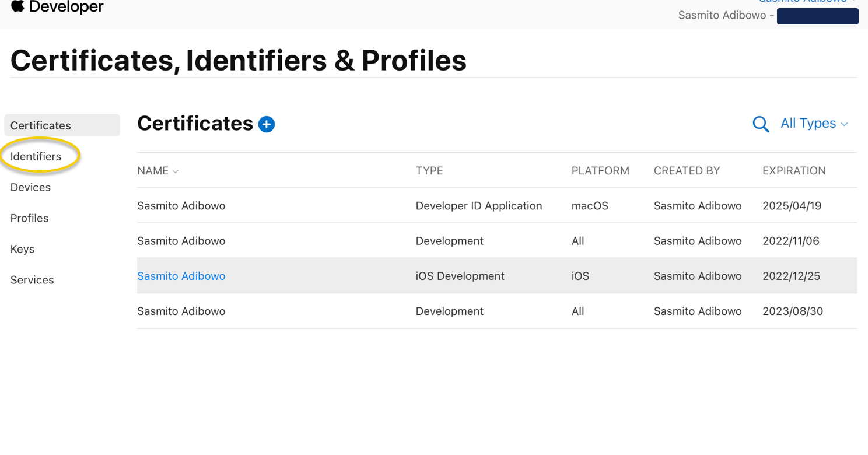
Task: Select the certificate name in the 2023/08/30 row
Action: click(x=181, y=311)
